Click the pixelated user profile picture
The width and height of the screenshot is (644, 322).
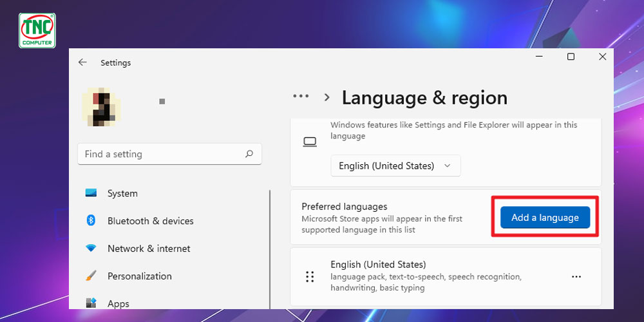(102, 106)
